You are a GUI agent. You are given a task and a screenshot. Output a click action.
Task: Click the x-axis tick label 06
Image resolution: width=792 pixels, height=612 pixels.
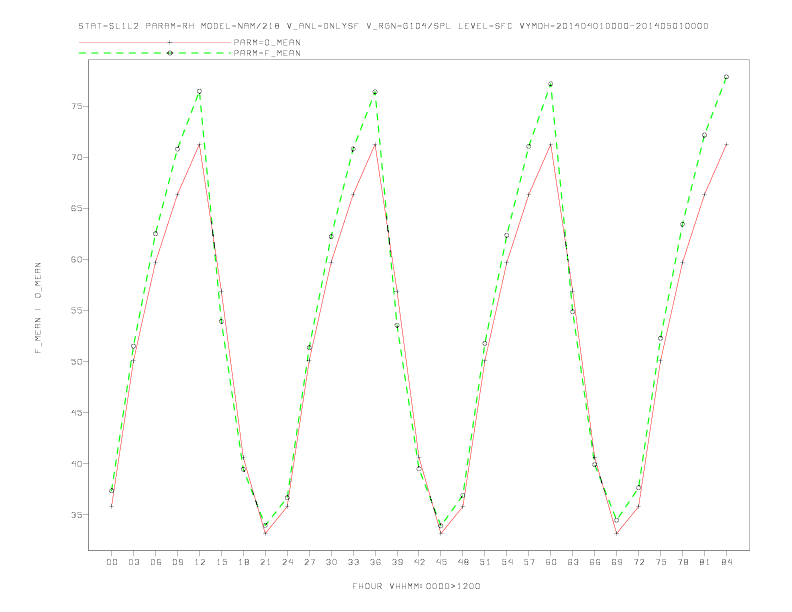(x=156, y=562)
